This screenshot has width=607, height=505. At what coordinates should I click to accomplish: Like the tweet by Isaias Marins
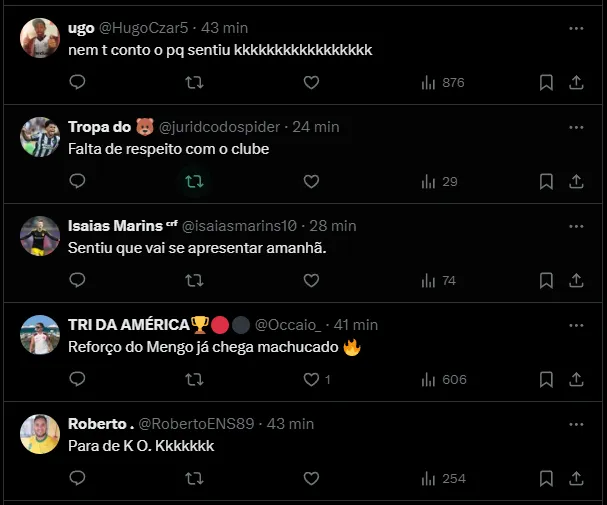click(311, 280)
